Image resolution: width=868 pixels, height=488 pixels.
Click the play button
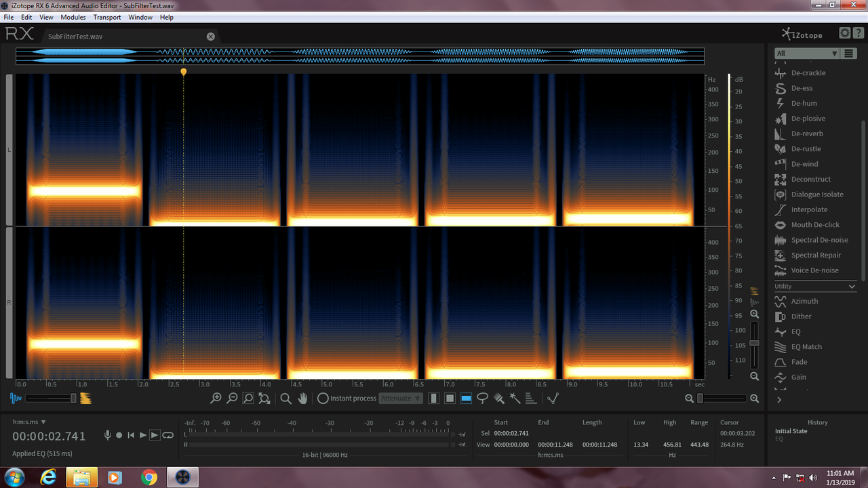click(142, 435)
